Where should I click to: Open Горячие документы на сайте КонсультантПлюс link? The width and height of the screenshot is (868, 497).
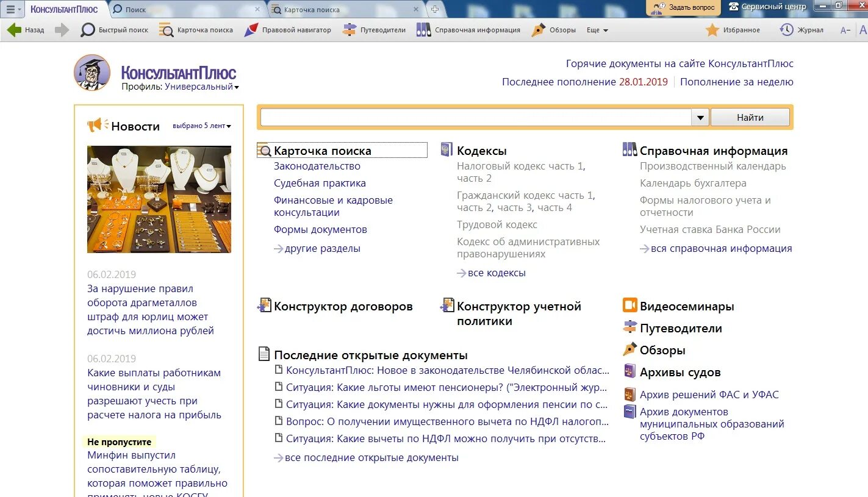(x=680, y=63)
